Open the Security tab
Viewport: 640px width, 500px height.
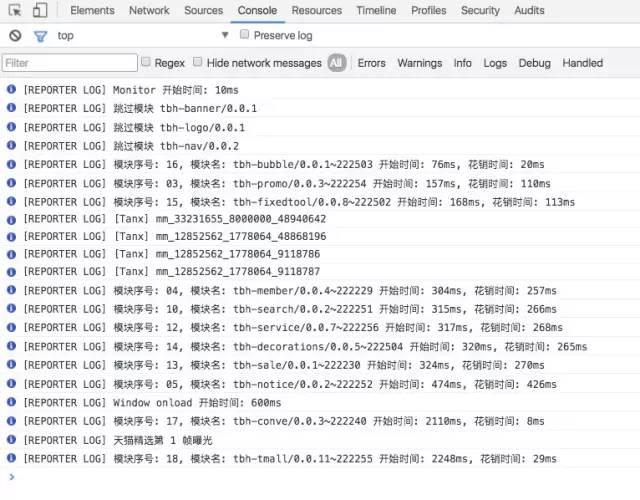[480, 11]
